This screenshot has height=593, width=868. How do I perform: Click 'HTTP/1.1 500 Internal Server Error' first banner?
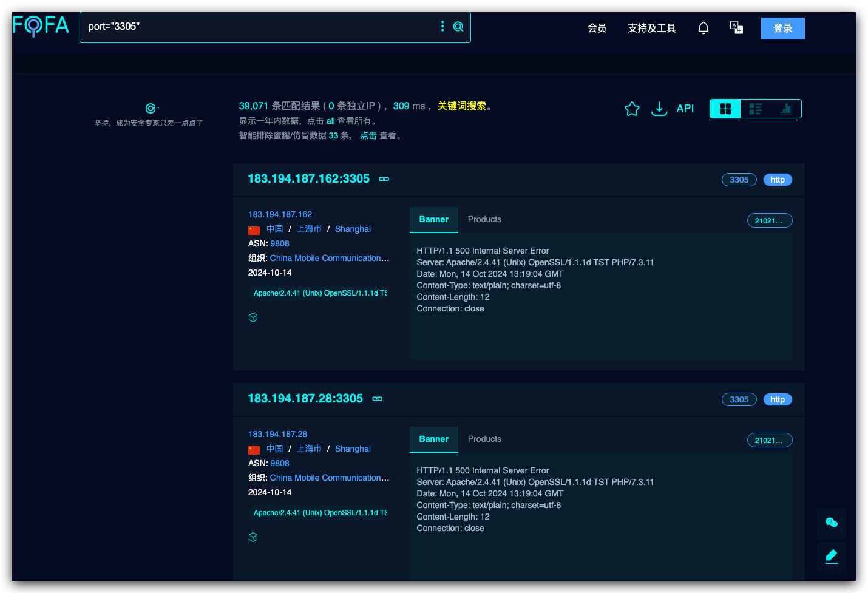[483, 251]
